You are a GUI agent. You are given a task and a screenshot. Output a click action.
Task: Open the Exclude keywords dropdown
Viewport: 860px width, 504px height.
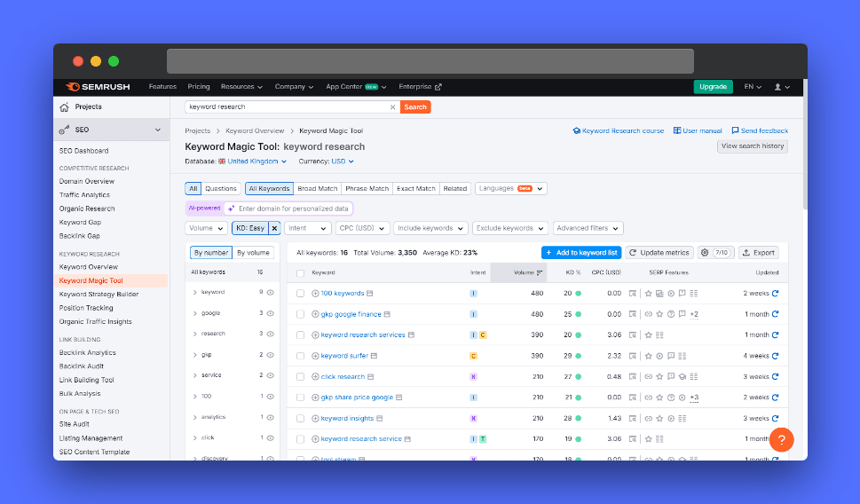tap(510, 228)
